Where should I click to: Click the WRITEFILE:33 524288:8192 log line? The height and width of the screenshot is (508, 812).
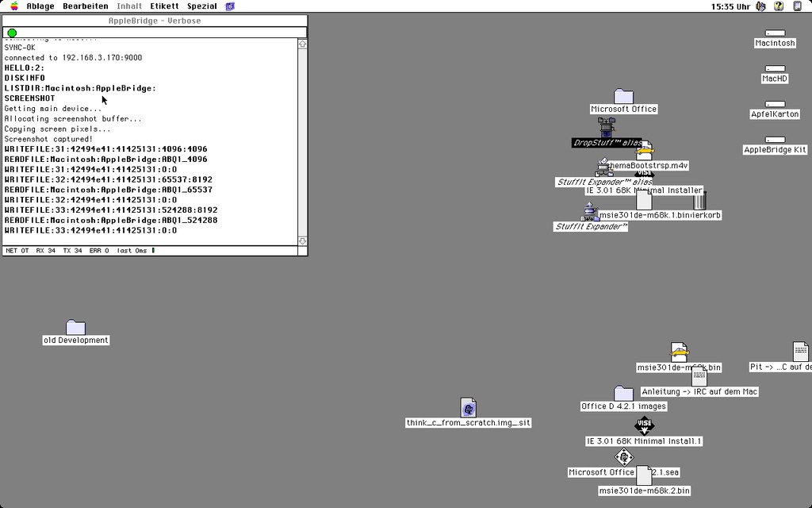pos(111,210)
